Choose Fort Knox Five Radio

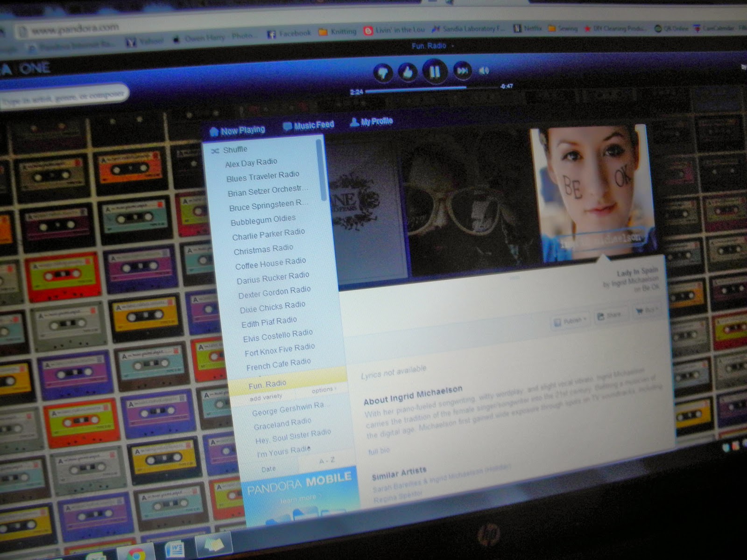280,350
